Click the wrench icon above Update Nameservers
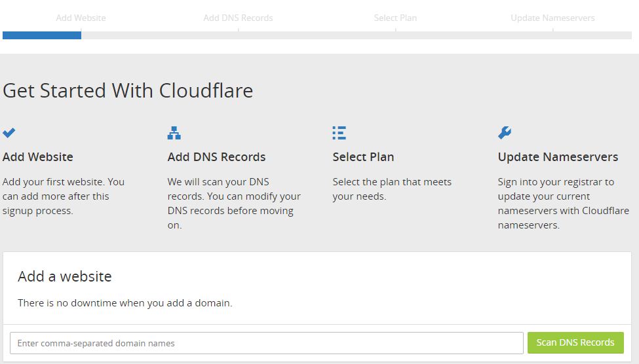639x364 pixels. click(504, 133)
